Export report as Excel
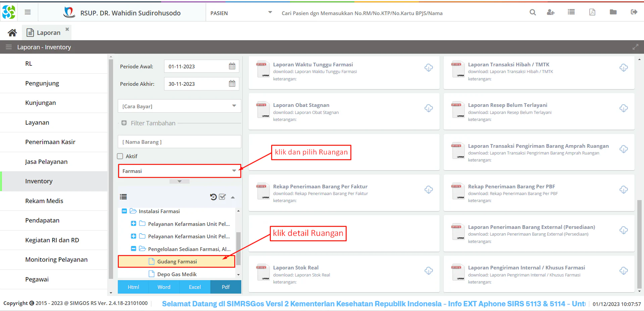This screenshot has width=644, height=311. [195, 287]
